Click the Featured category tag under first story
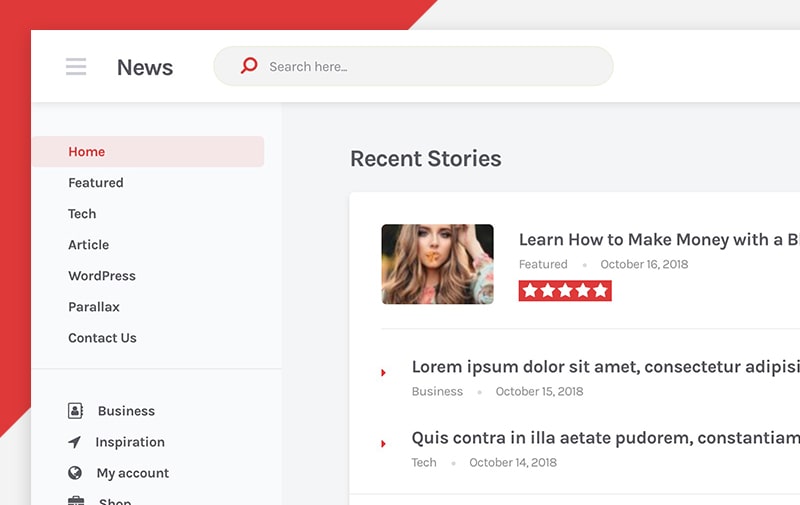 tap(543, 264)
